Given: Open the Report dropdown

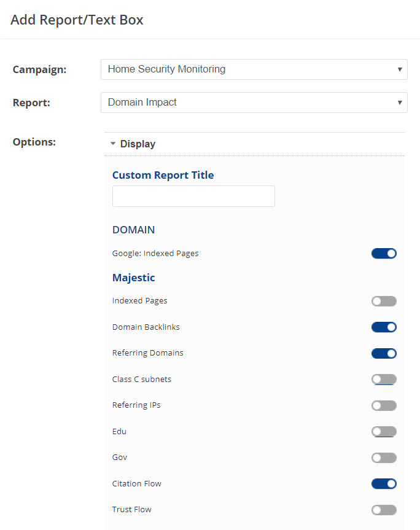Looking at the screenshot, I should [254, 103].
